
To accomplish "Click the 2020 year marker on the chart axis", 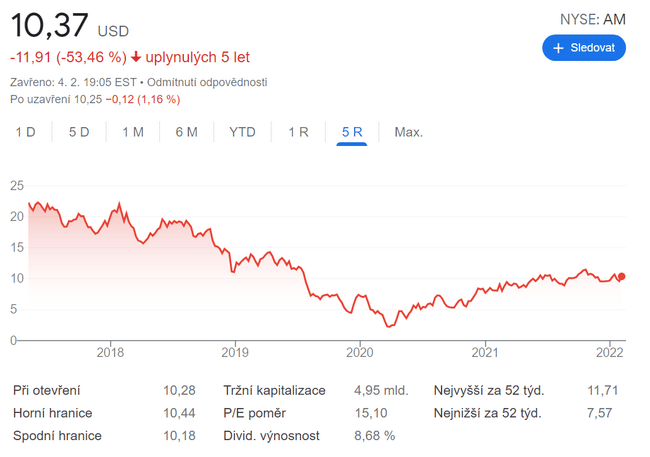I will pyautogui.click(x=359, y=352).
